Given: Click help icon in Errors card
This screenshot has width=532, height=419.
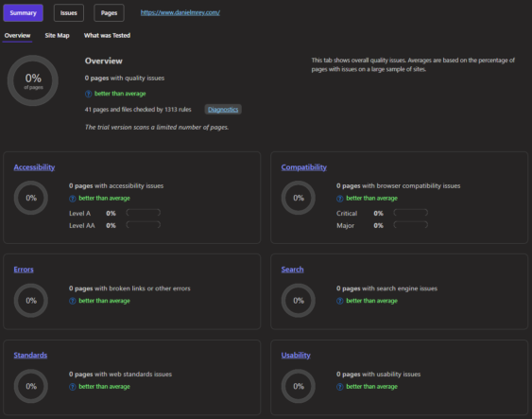Looking at the screenshot, I should [x=72, y=301].
